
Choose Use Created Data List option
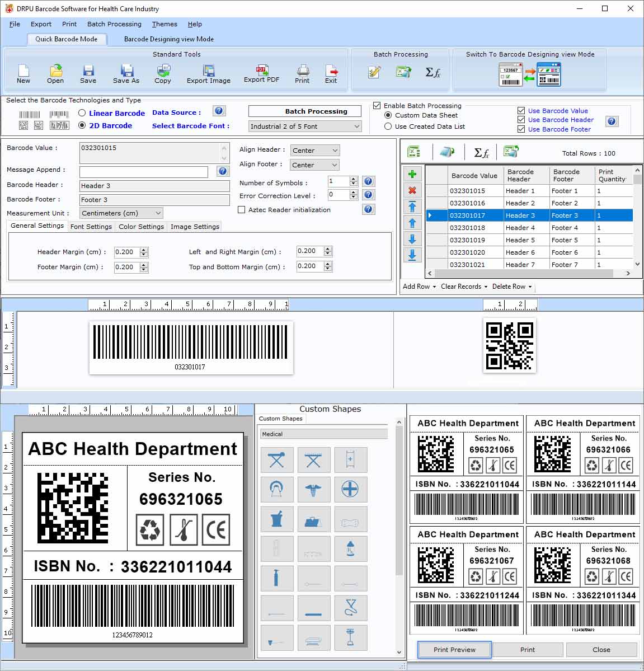click(x=388, y=126)
